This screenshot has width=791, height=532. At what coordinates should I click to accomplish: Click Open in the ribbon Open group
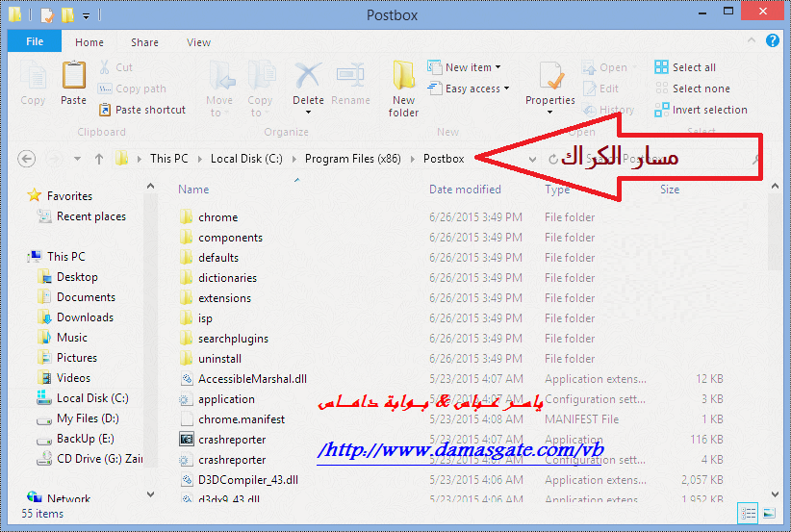(x=605, y=67)
